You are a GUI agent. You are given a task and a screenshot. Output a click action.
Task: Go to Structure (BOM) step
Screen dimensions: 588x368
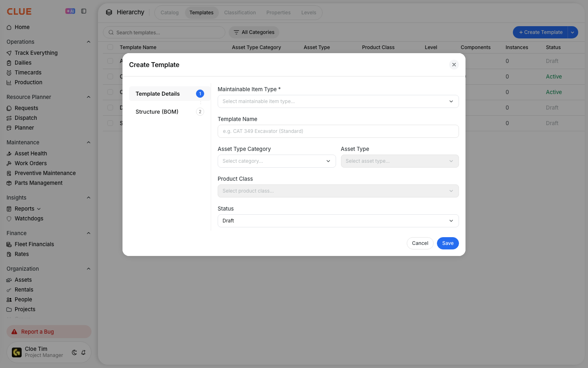(x=169, y=112)
